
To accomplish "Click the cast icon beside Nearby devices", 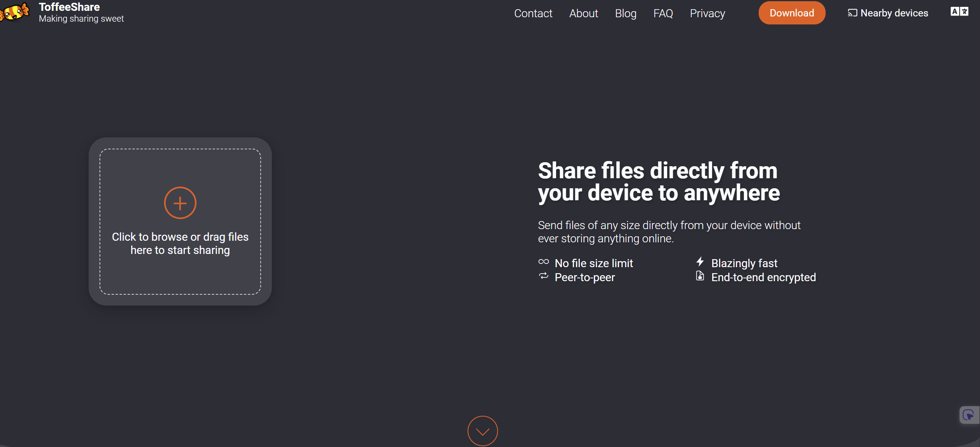I will point(852,13).
